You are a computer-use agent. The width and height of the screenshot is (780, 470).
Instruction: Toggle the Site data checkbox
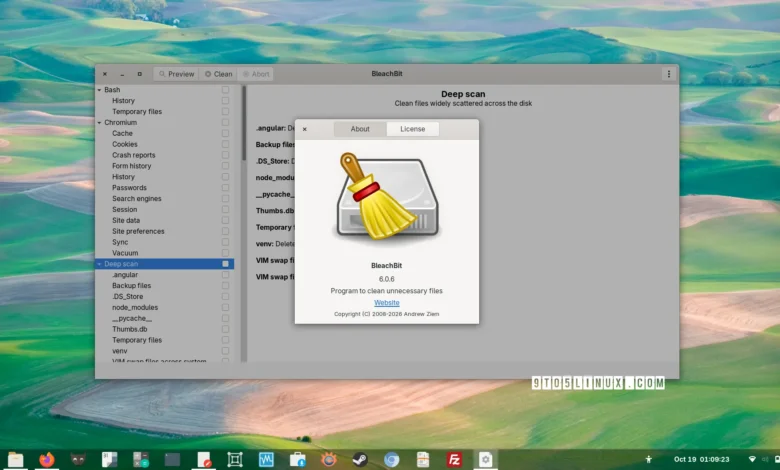pos(225,220)
